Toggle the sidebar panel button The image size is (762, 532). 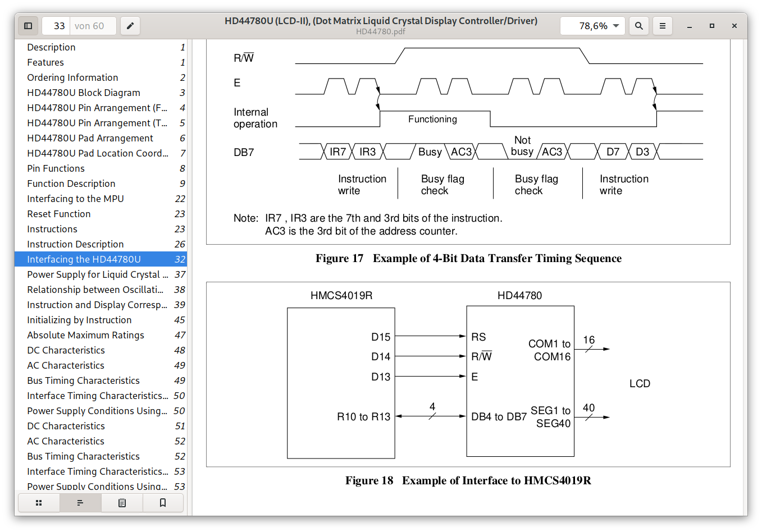click(x=28, y=26)
